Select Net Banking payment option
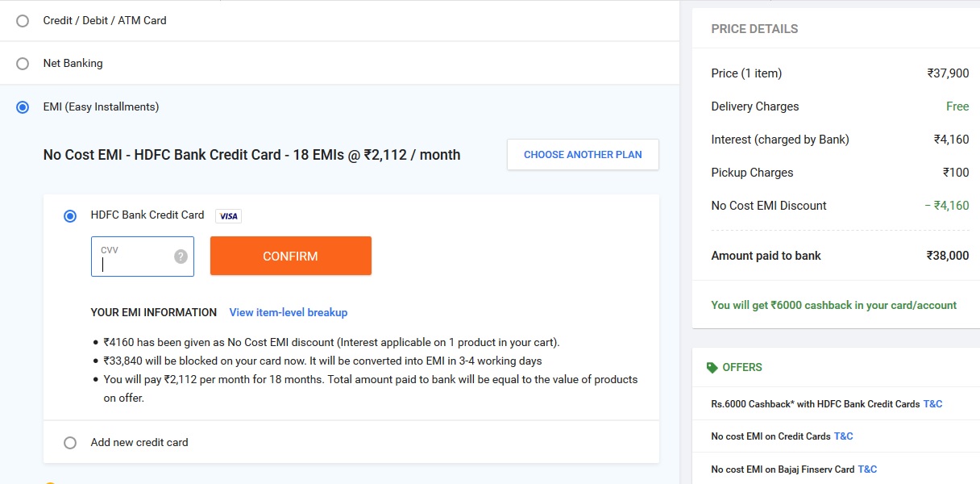 pyautogui.click(x=23, y=64)
